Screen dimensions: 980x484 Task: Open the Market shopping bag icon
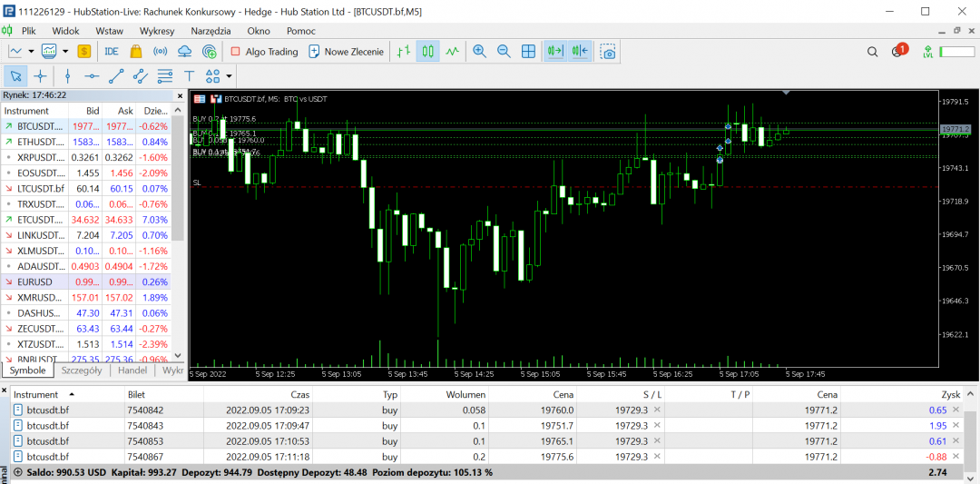(136, 52)
